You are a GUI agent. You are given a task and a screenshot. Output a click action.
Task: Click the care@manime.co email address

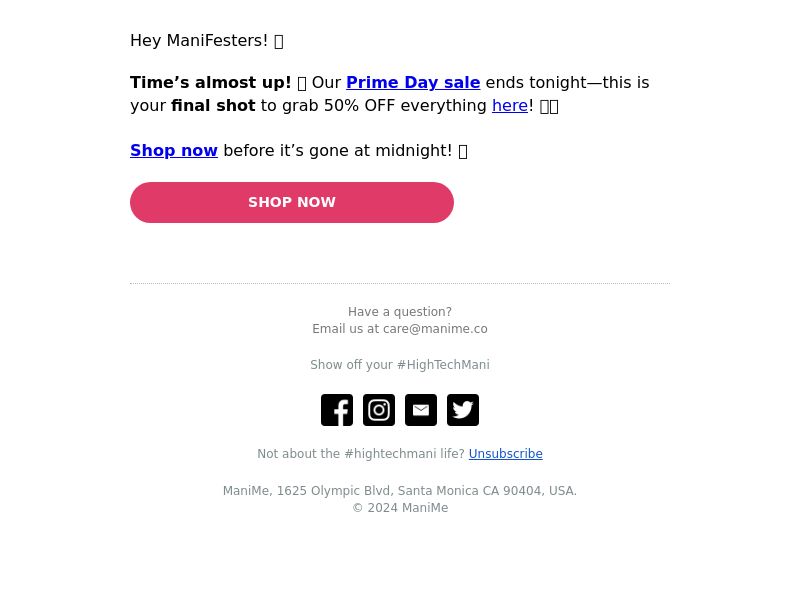point(435,329)
